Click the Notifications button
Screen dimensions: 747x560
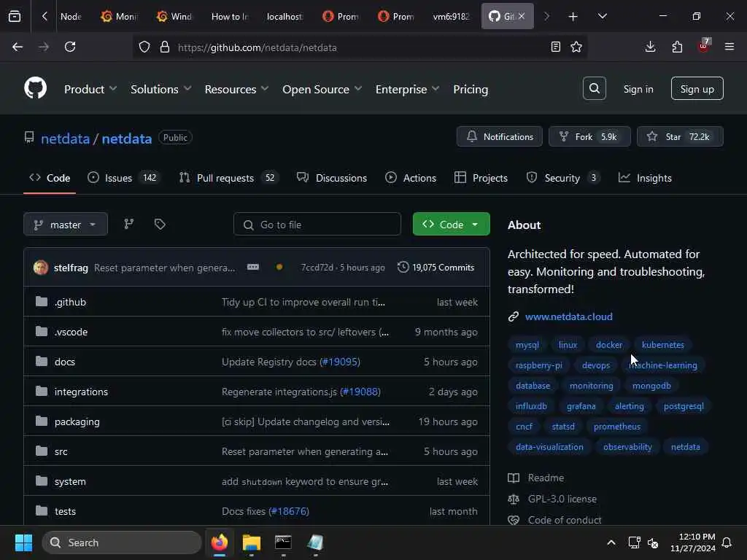pos(499,136)
